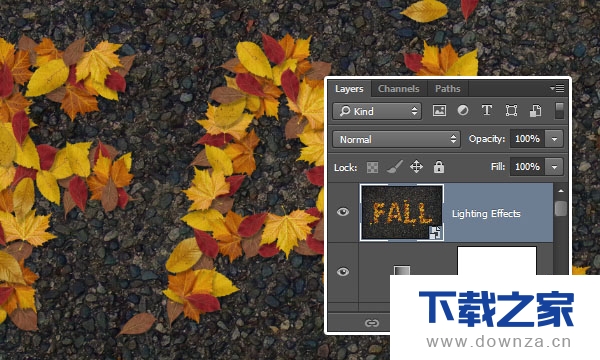The image size is (600, 360).
Task: Lock all with the padlock icon
Action: [x=439, y=167]
